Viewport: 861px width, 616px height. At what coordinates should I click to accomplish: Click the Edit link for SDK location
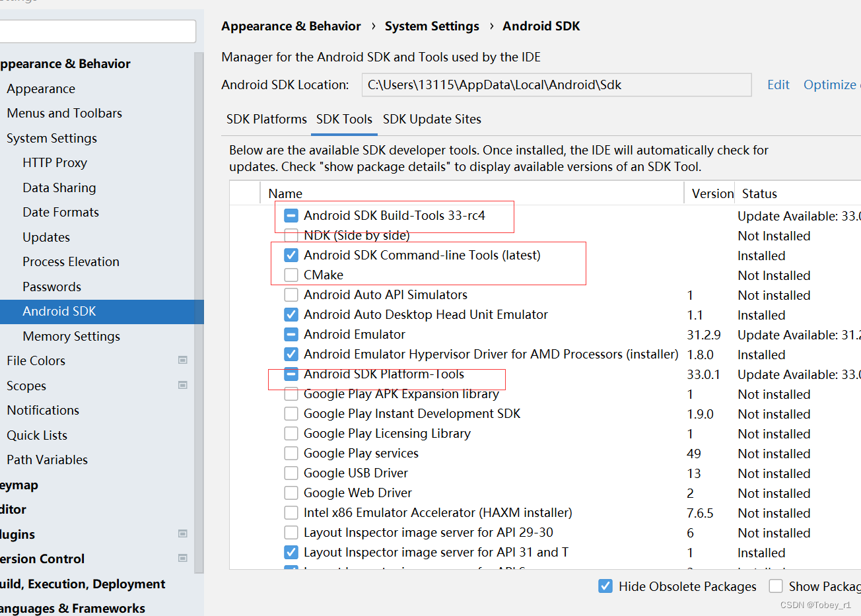point(778,85)
